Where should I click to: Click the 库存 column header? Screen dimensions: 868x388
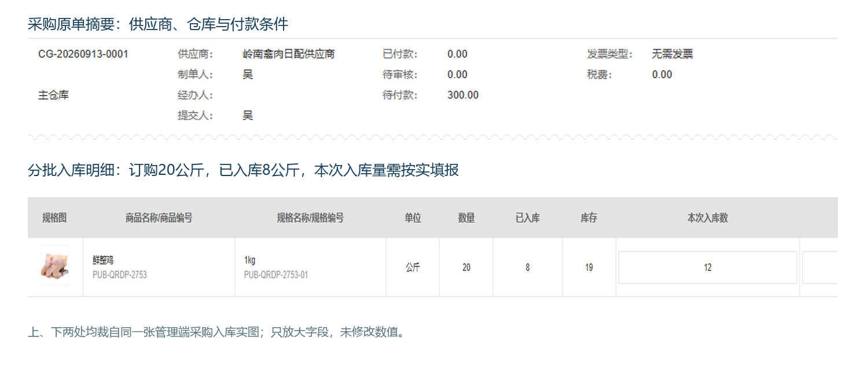point(589,218)
